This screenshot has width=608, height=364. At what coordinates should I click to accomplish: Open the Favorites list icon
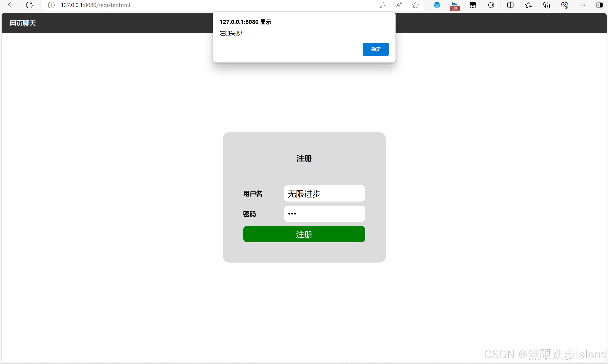[528, 5]
